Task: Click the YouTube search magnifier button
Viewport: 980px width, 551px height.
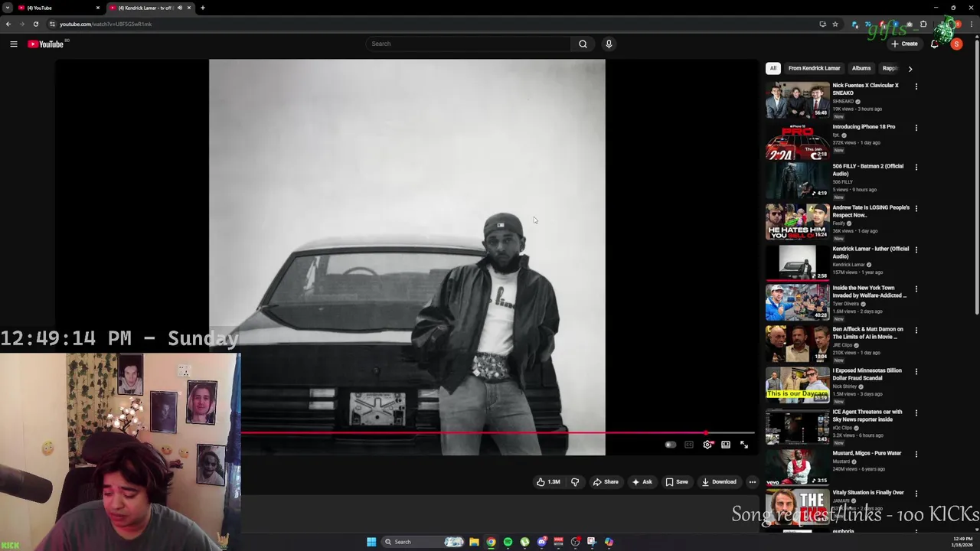Action: click(x=583, y=44)
